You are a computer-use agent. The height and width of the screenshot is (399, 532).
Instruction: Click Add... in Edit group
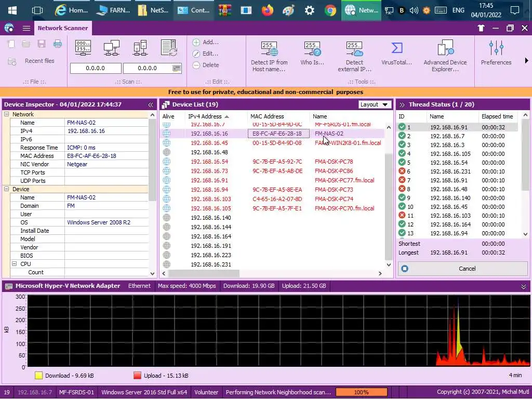(x=206, y=43)
